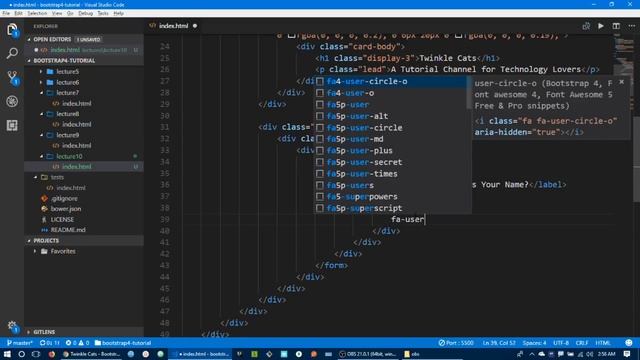
Task: Open .gitignore file
Action: [84, 198]
